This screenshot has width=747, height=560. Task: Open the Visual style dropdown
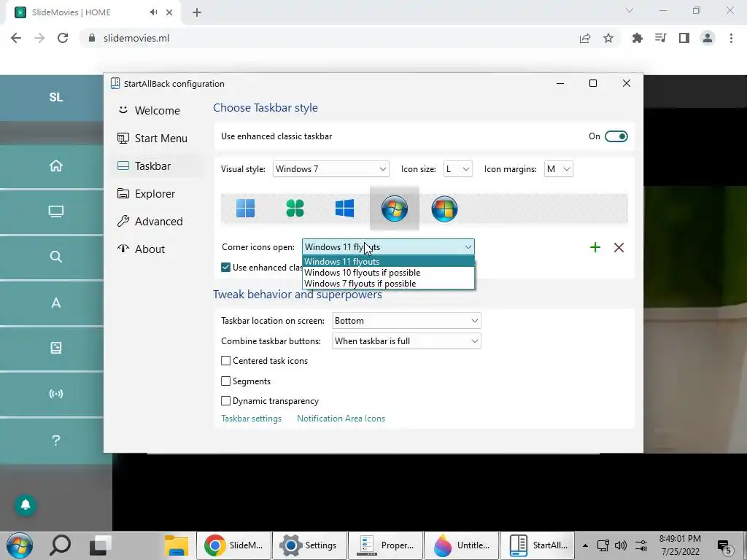[330, 169]
